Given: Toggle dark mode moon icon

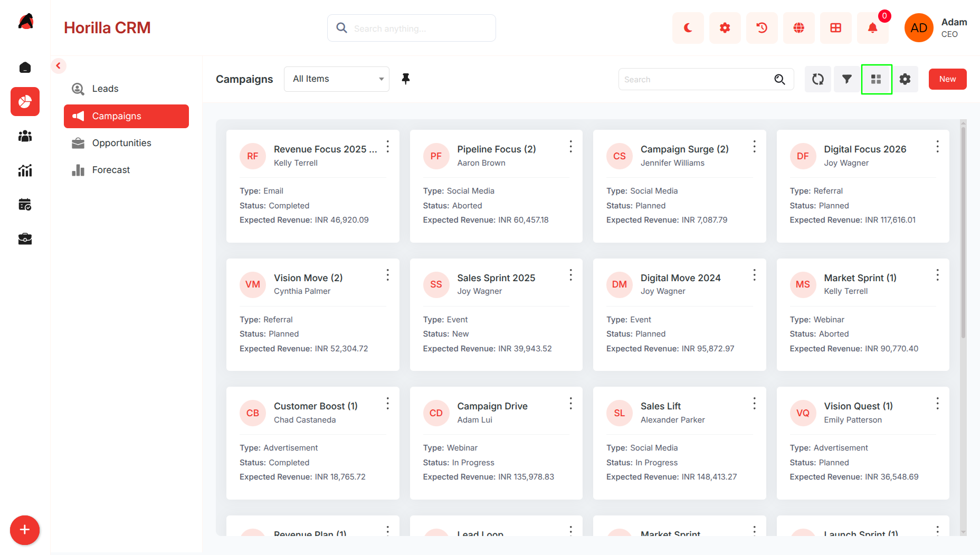Looking at the screenshot, I should pyautogui.click(x=688, y=28).
